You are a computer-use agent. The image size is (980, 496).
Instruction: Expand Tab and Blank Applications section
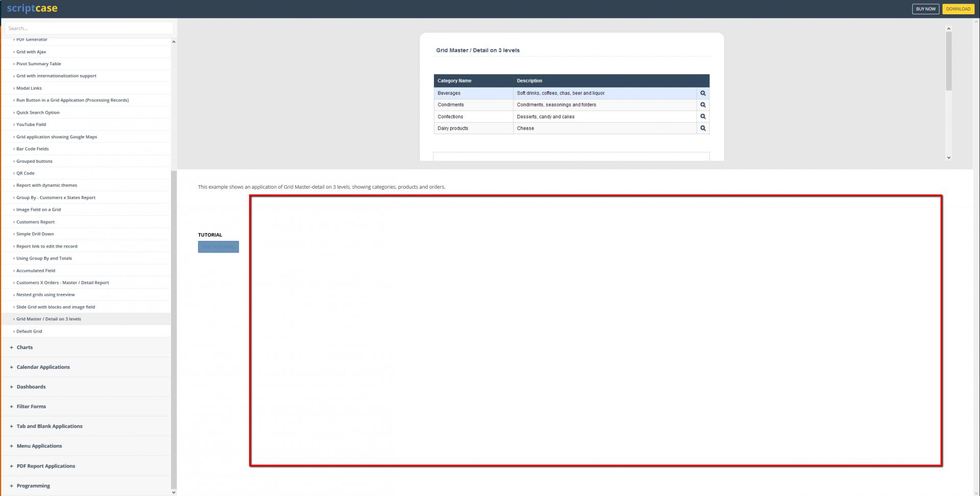(x=86, y=426)
